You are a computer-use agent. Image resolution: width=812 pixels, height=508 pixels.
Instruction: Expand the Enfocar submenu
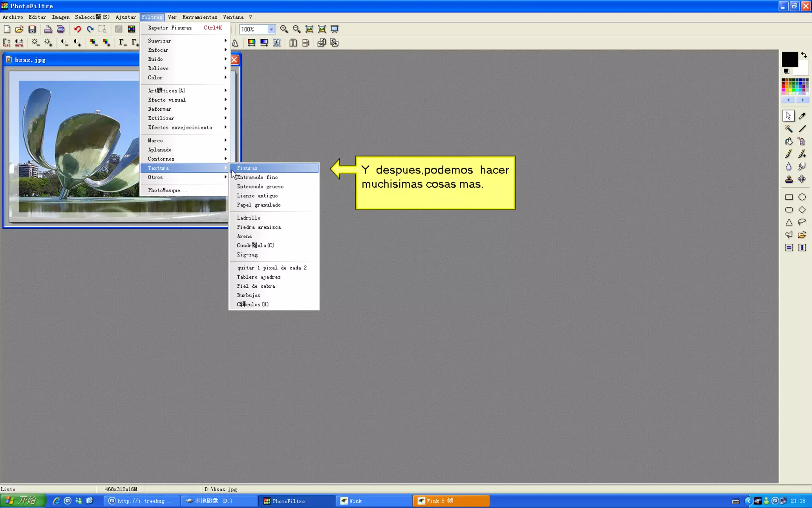click(x=185, y=50)
